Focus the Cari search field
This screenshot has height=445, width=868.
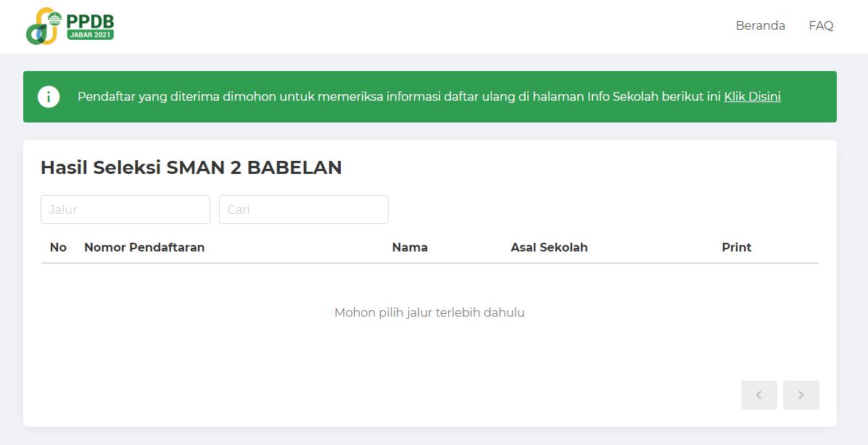click(x=304, y=209)
